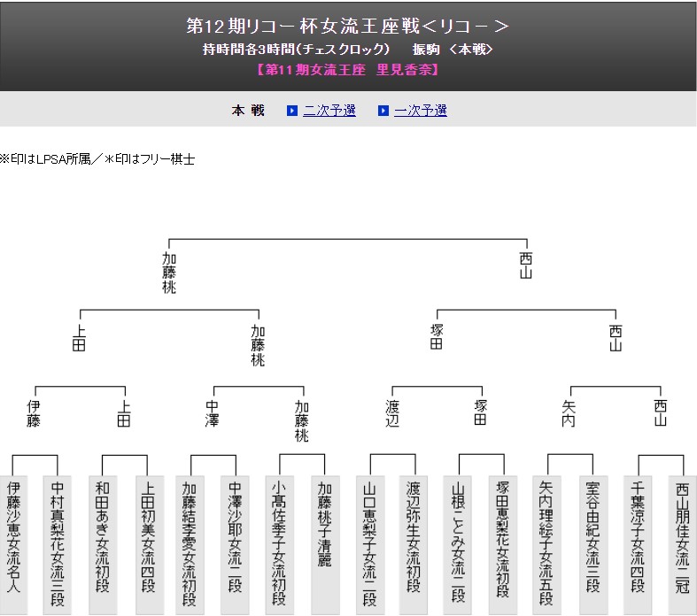Click first-round winner name 中澤
Viewport: 697px width, 616px height.
click(213, 413)
